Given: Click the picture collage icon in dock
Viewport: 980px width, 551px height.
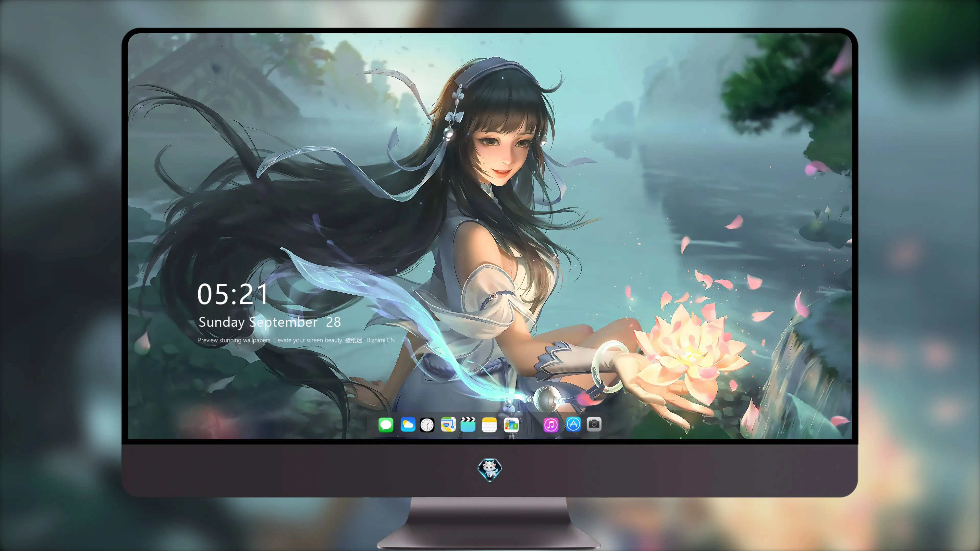Looking at the screenshot, I should click(511, 425).
